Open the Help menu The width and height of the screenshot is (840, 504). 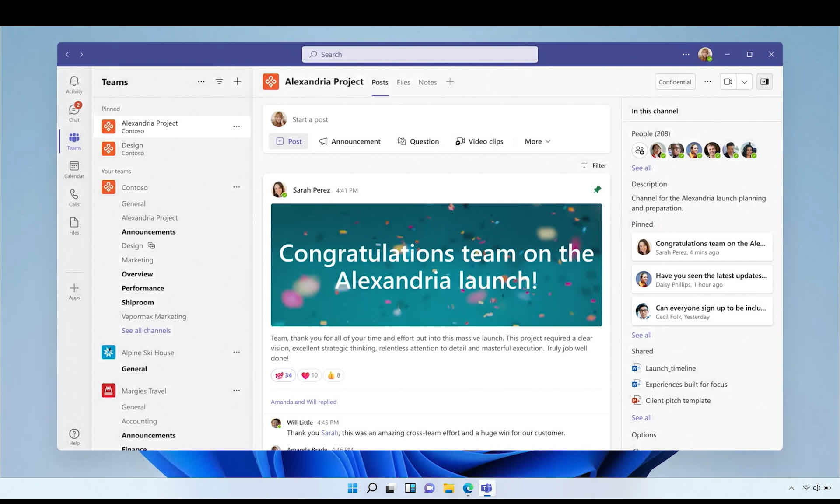[74, 437]
